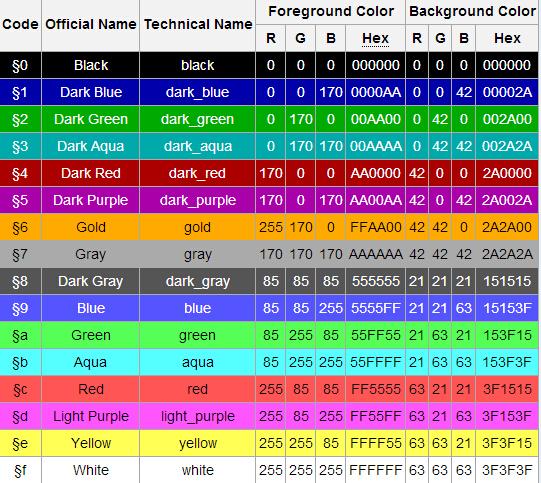Select the Dark Red name cell

91,173
